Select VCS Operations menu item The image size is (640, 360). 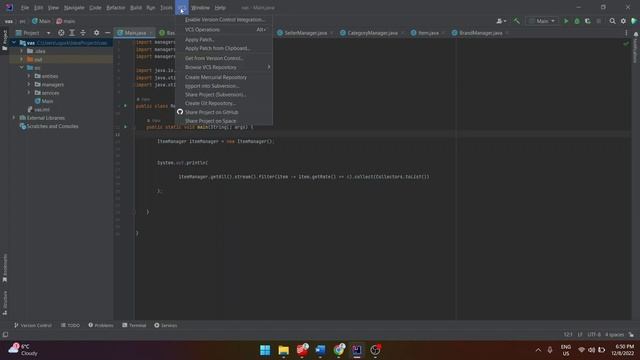click(224, 30)
